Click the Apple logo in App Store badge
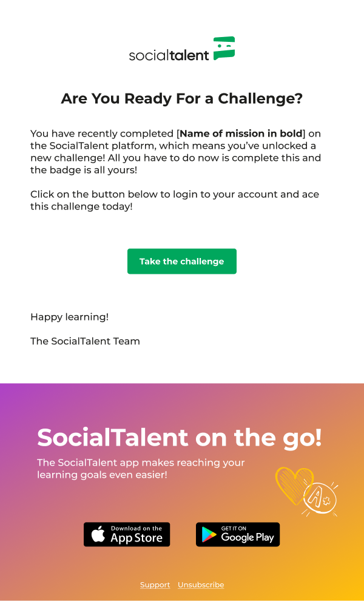 tap(98, 534)
